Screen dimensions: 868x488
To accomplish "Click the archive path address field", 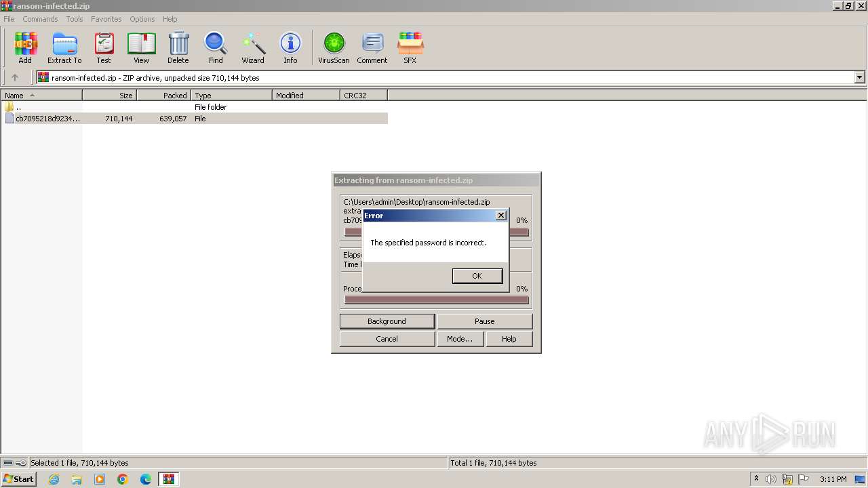I will (446, 78).
